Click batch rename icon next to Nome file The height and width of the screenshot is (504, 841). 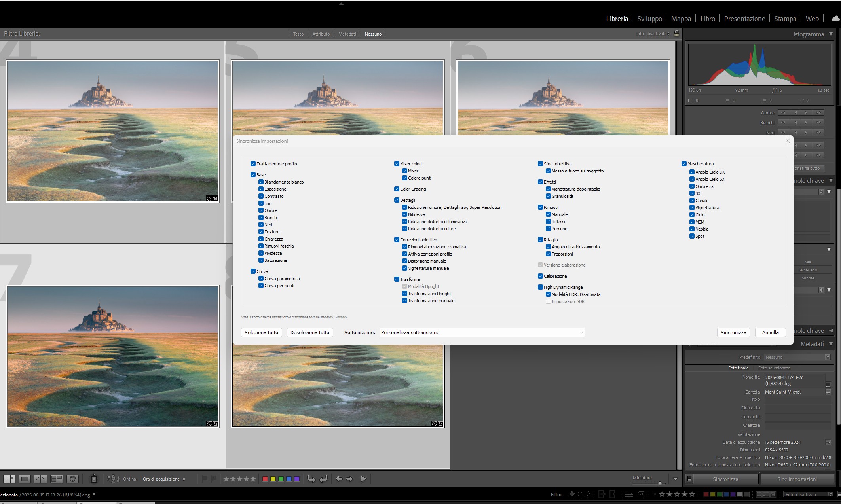828,385
